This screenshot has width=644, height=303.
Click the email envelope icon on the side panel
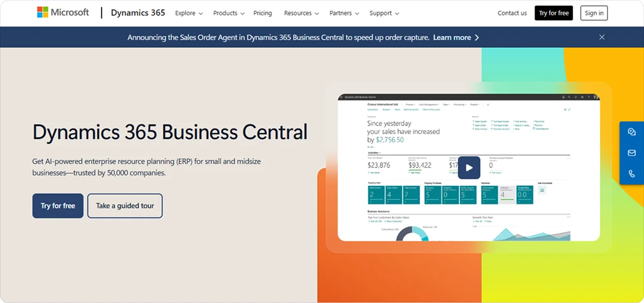(632, 153)
